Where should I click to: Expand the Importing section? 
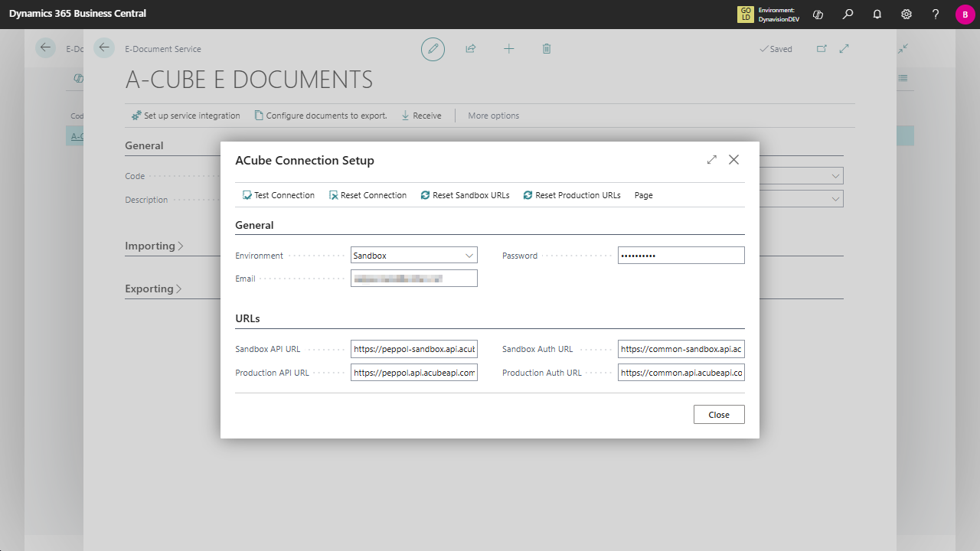point(155,246)
